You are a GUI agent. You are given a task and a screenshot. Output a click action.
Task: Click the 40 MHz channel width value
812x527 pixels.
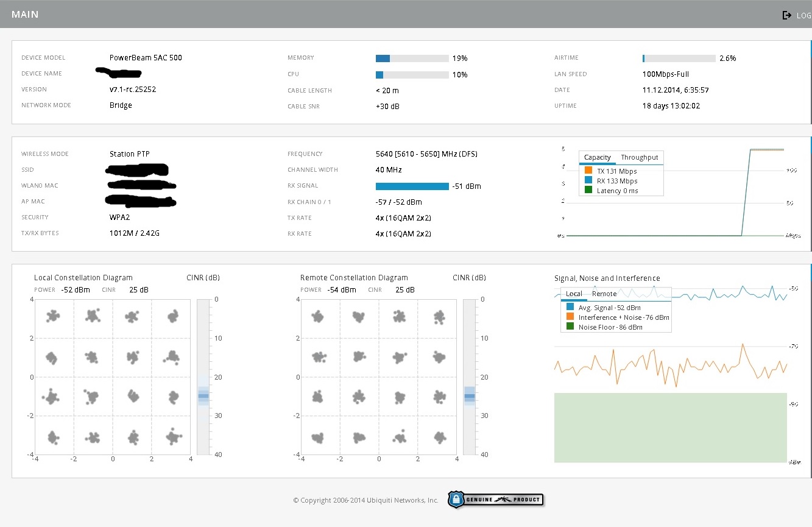pyautogui.click(x=389, y=170)
